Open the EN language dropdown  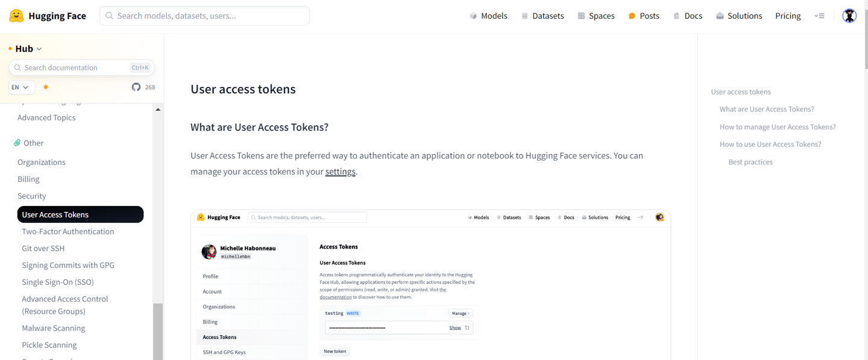tap(20, 87)
